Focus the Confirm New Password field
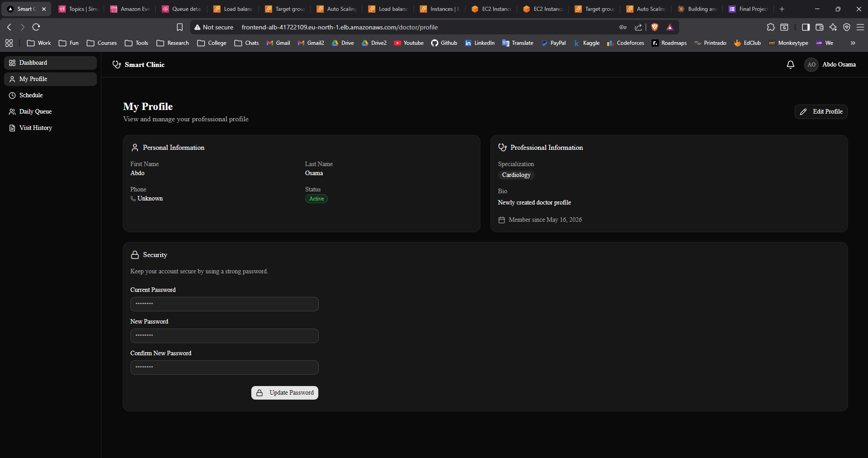 (225, 367)
